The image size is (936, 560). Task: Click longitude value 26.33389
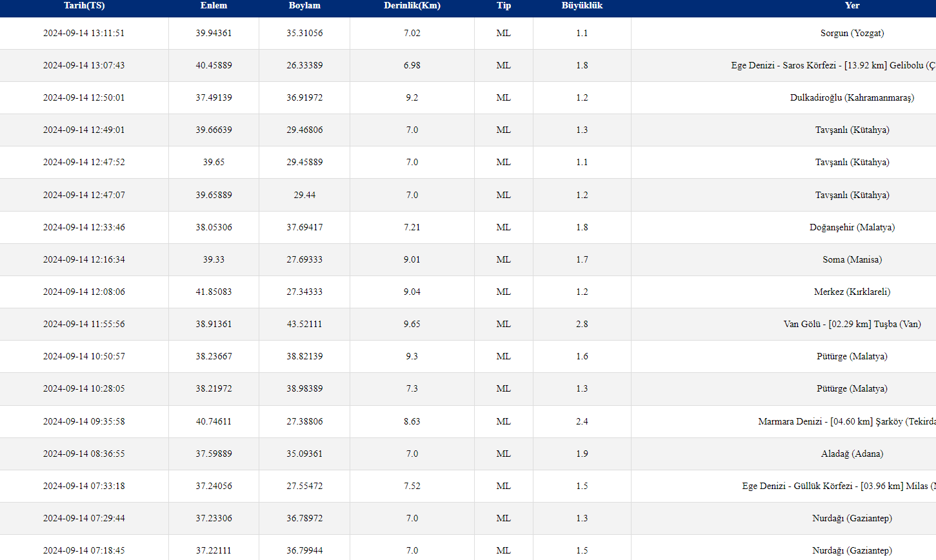(x=304, y=65)
